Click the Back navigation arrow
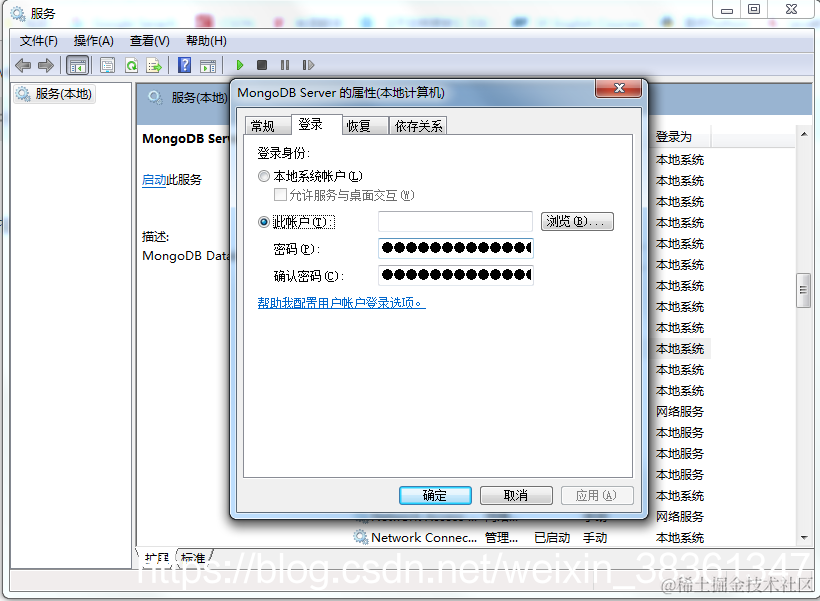Viewport: 820px width, 601px height. pos(23,65)
